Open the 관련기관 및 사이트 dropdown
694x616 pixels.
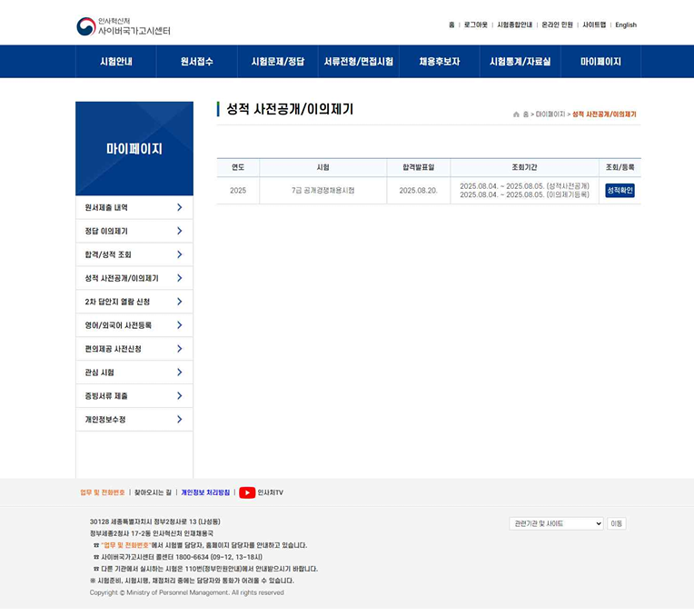556,523
